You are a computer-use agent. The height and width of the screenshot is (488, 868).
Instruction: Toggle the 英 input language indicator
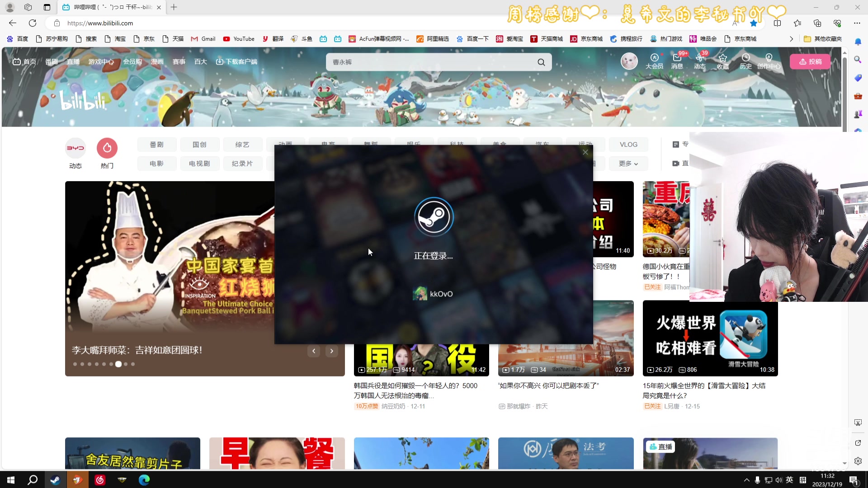coord(789,480)
